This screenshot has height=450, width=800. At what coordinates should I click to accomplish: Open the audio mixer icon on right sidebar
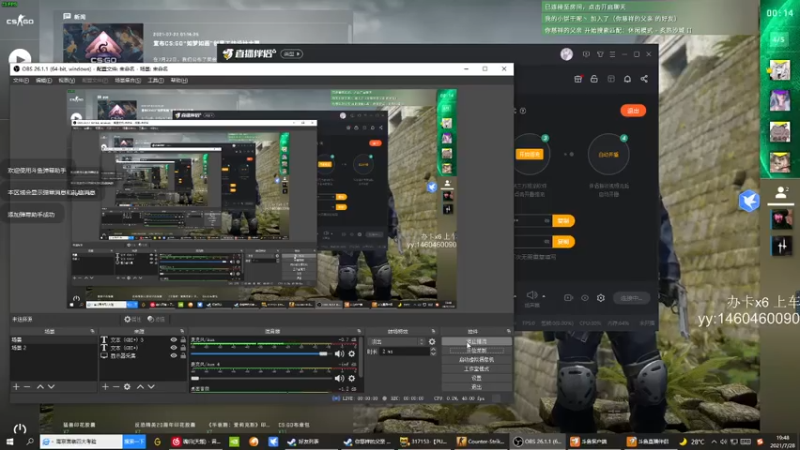pos(782,246)
